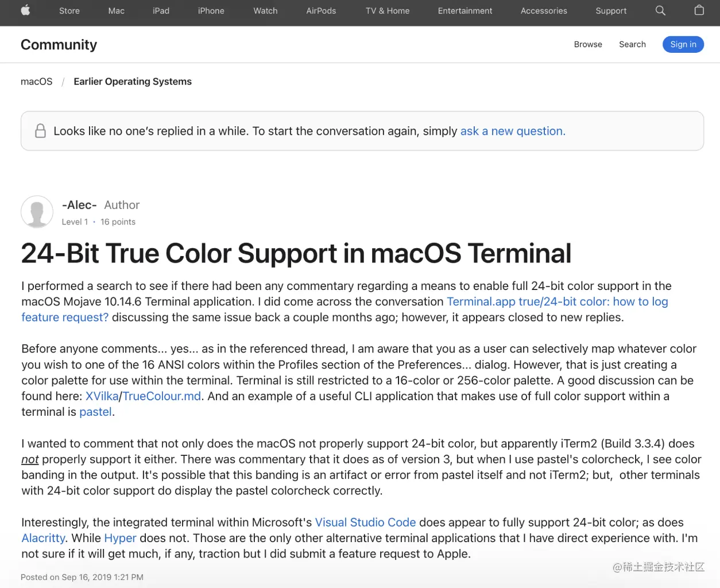
Task: Open Earlier Operating Systems breadcrumb
Action: 133,82
